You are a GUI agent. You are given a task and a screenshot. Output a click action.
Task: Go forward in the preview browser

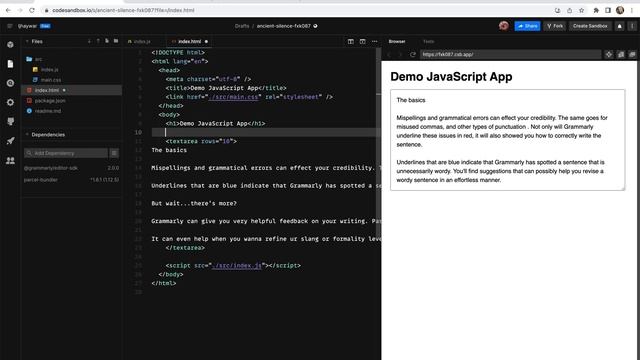coord(400,54)
